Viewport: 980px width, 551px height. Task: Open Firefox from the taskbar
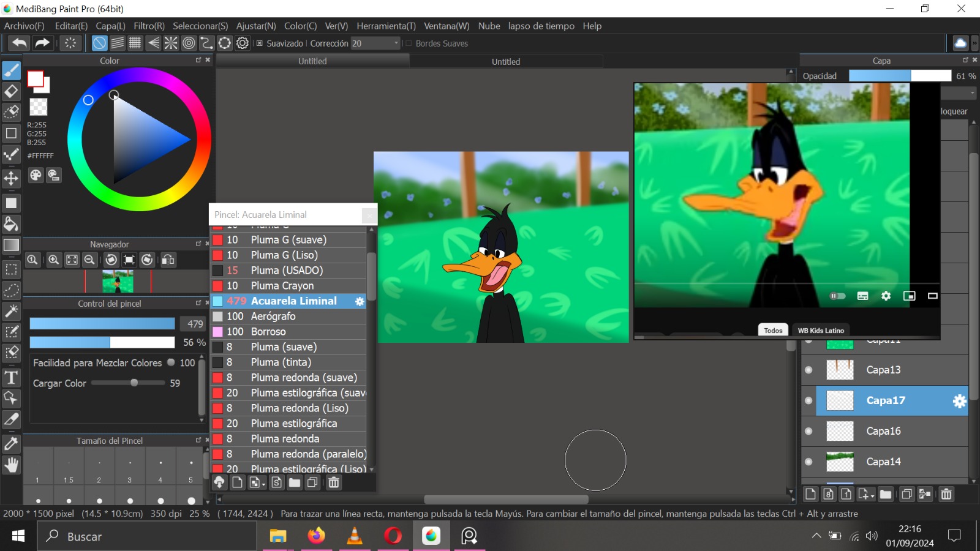coord(316,536)
